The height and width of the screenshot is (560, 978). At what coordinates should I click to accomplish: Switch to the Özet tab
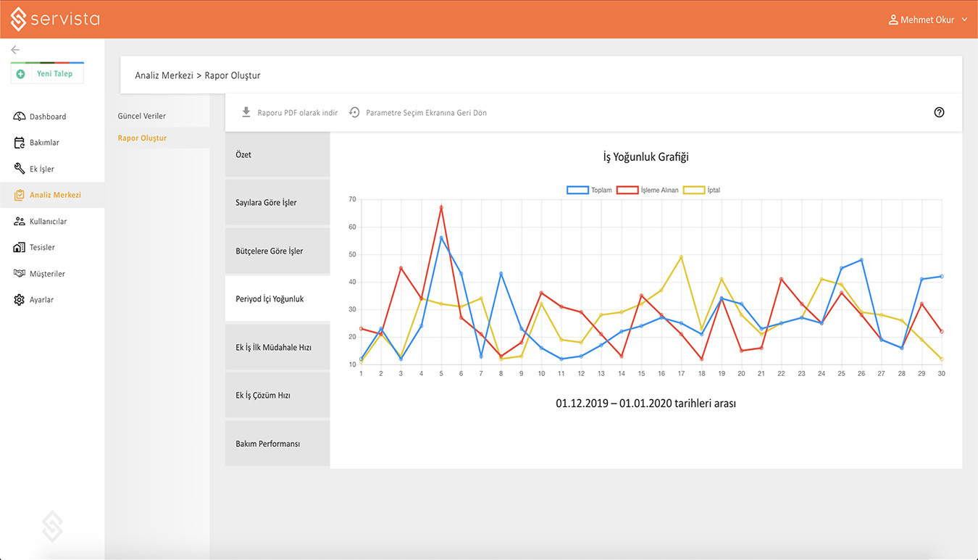point(277,155)
